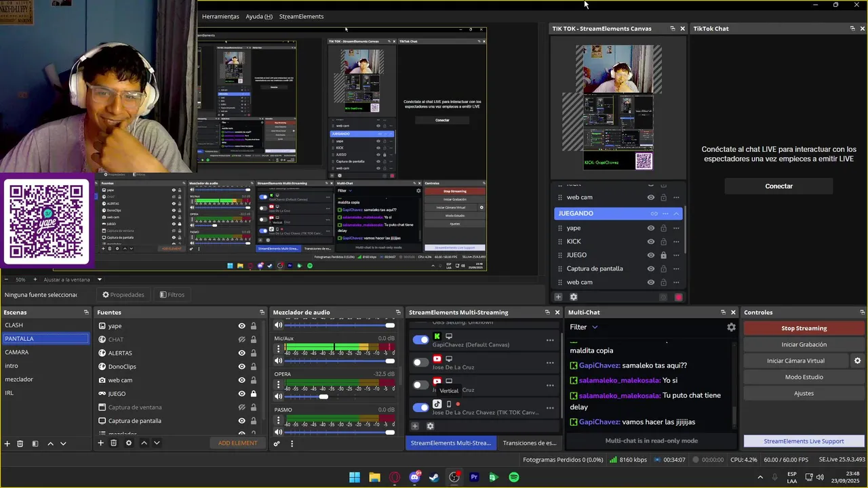Screen dimensions: 868x488
Task: Open Multi-Streaming settings gear
Action: [430, 426]
